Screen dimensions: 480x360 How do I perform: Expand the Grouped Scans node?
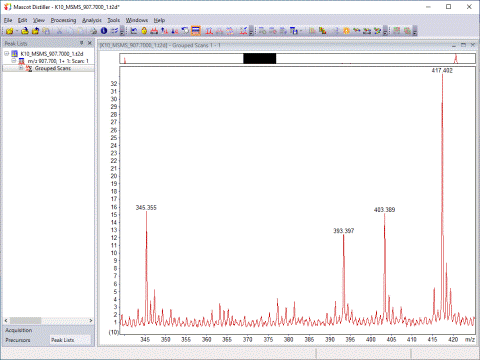tap(21, 68)
